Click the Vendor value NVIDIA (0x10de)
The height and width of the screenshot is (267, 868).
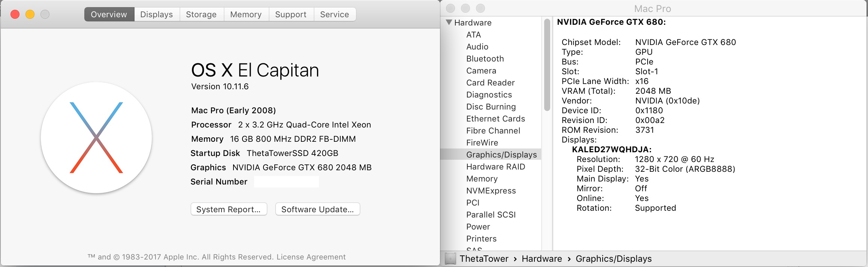667,100
